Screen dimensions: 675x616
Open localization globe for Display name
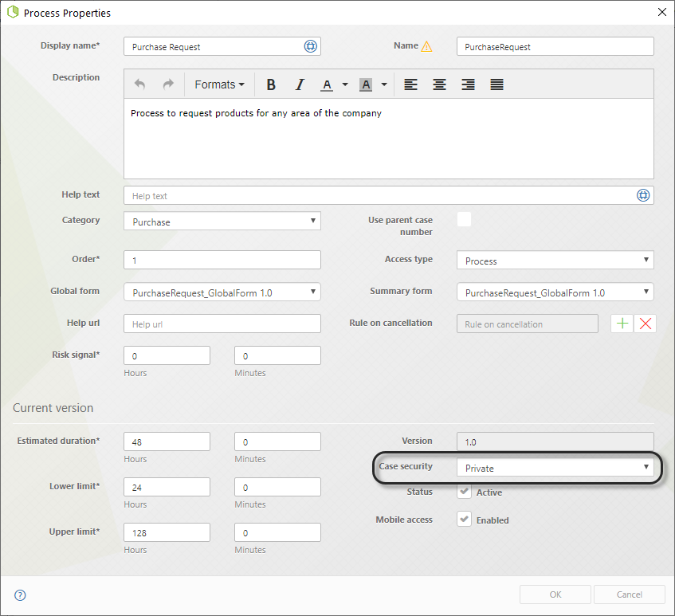point(310,46)
